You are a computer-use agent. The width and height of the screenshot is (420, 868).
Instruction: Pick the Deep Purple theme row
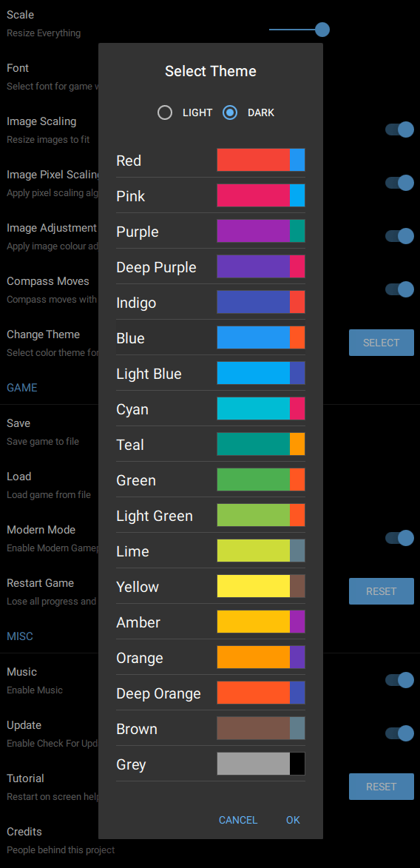tap(210, 267)
